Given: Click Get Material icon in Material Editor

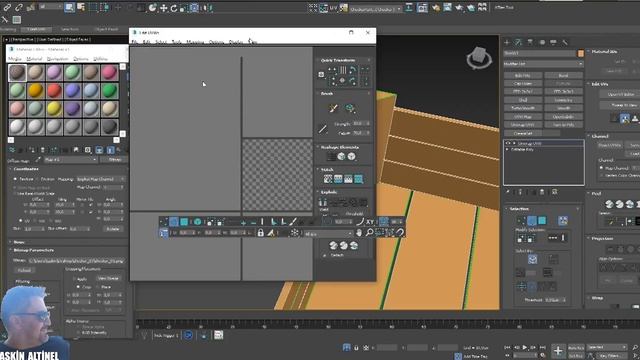Looking at the screenshot, I should pos(12,150).
